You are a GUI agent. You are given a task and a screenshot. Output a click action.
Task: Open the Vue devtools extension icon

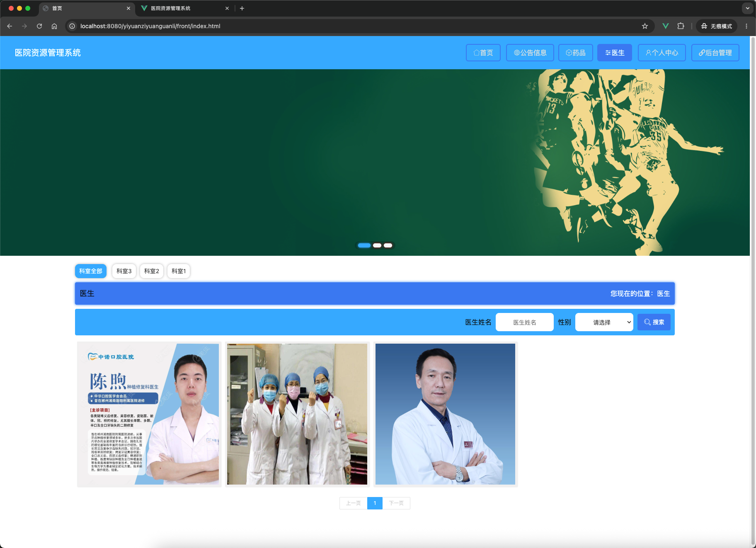click(666, 26)
